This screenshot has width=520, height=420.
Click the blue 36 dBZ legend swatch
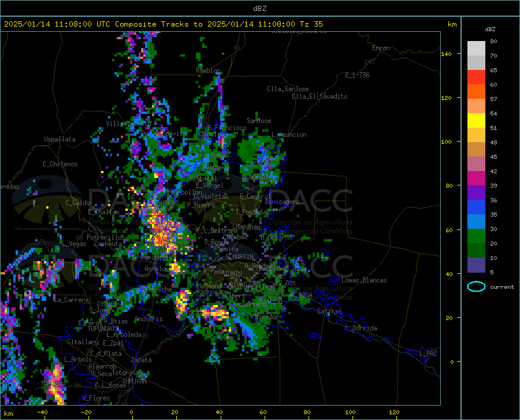476,207
